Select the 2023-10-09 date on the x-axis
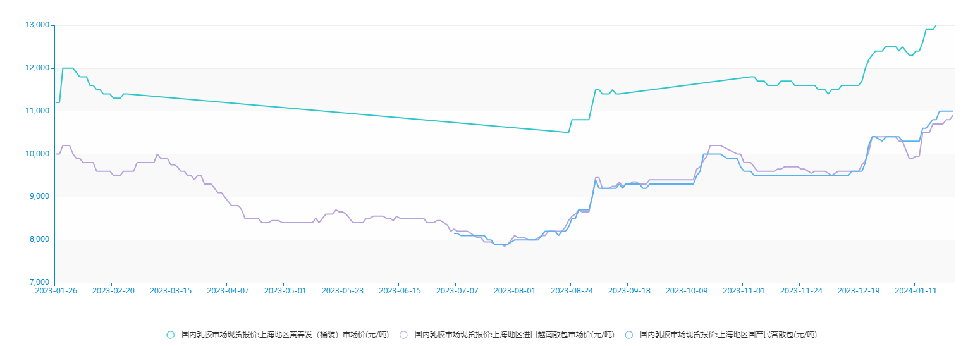980x346 pixels. pyautogui.click(x=686, y=291)
